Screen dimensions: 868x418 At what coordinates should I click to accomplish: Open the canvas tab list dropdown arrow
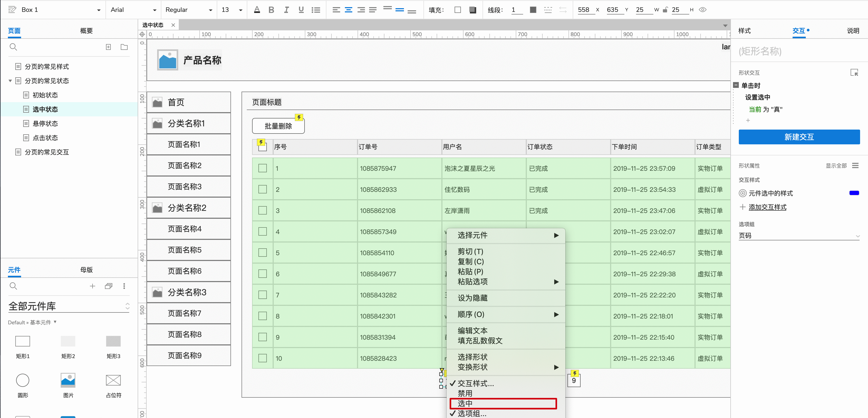click(x=725, y=26)
